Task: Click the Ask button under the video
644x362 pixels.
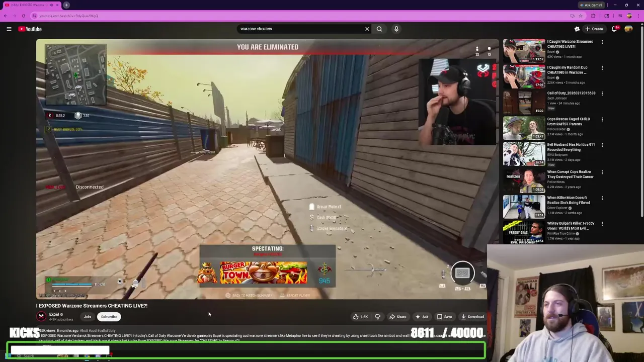Action: tap(422, 317)
